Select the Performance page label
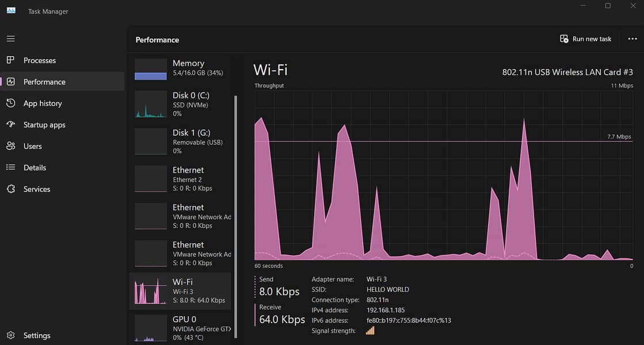The height and width of the screenshot is (345, 644). [x=44, y=82]
